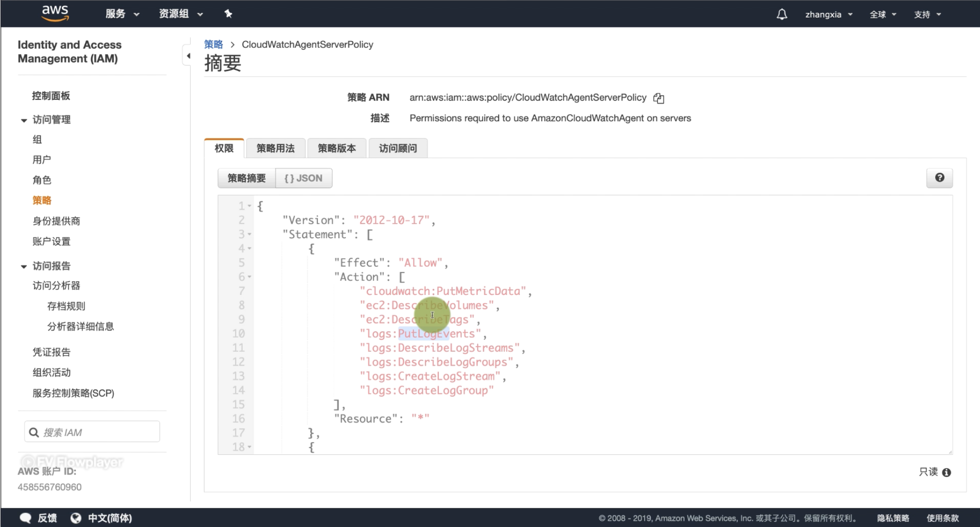This screenshot has width=980, height=527.
Task: Open 控制面板 in the sidebar
Action: 51,95
